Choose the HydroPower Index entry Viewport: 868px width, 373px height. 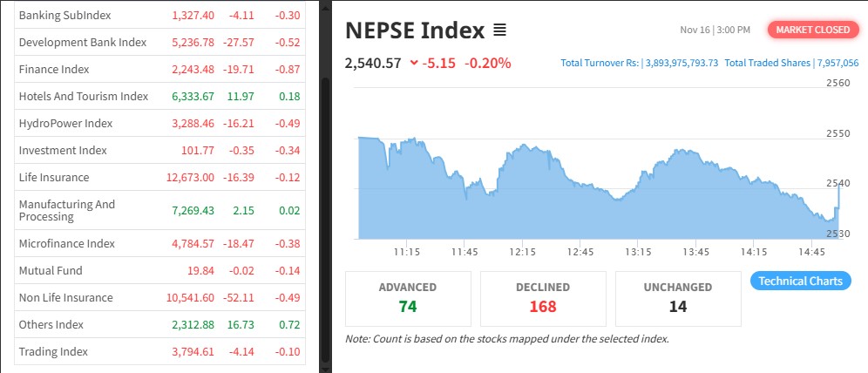[x=65, y=124]
